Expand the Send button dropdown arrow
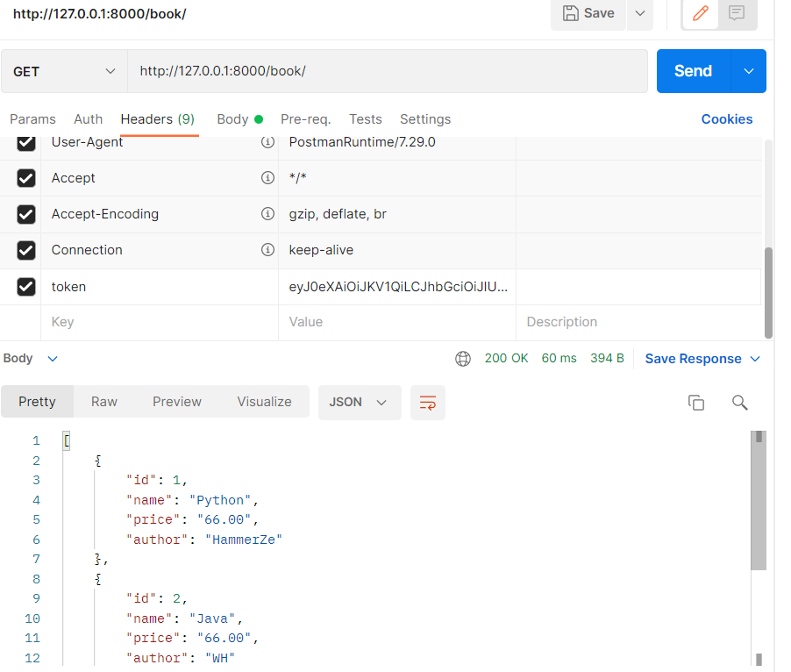Screen dimensions: 791x672 click(x=749, y=71)
